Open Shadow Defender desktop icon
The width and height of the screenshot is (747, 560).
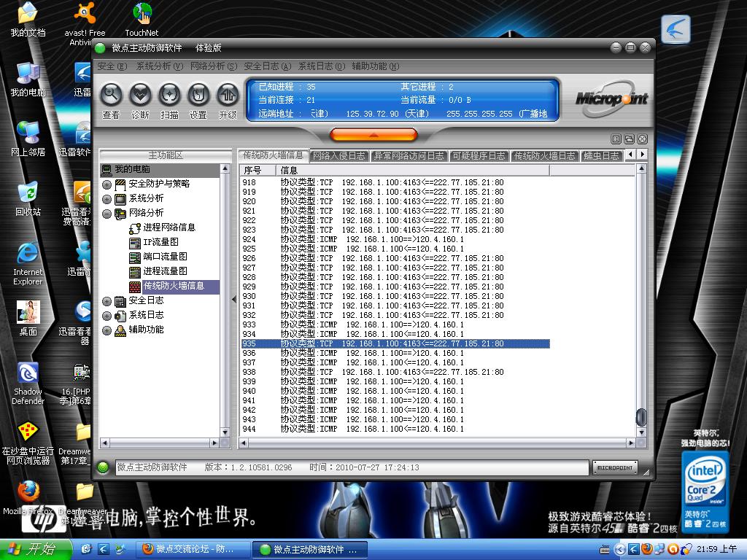(28, 384)
